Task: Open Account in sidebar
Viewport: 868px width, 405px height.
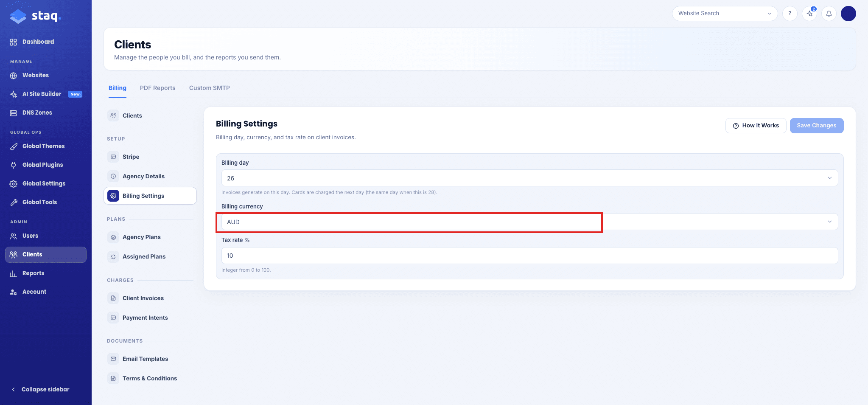Action: point(46,292)
